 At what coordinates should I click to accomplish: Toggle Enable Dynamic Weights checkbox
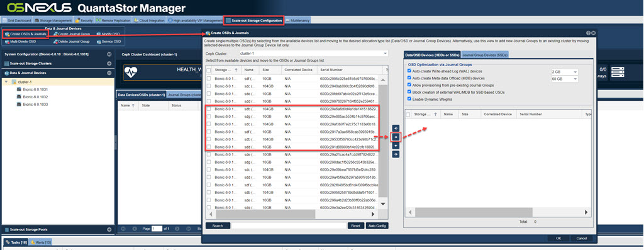tap(409, 99)
